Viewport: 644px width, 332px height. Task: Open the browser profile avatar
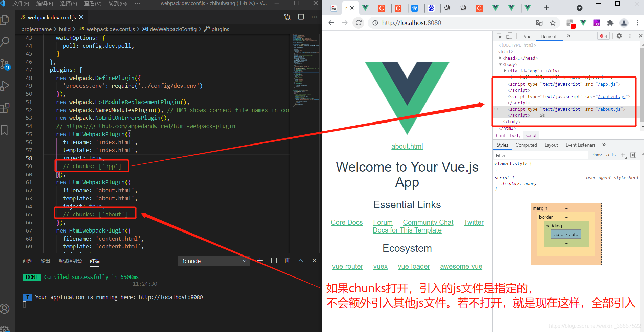click(x=624, y=23)
